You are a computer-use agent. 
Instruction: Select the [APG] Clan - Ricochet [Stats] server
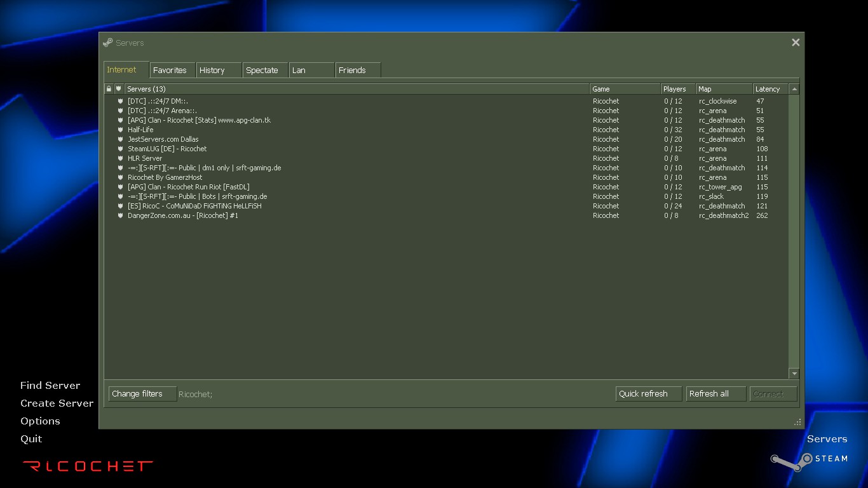[447, 120]
